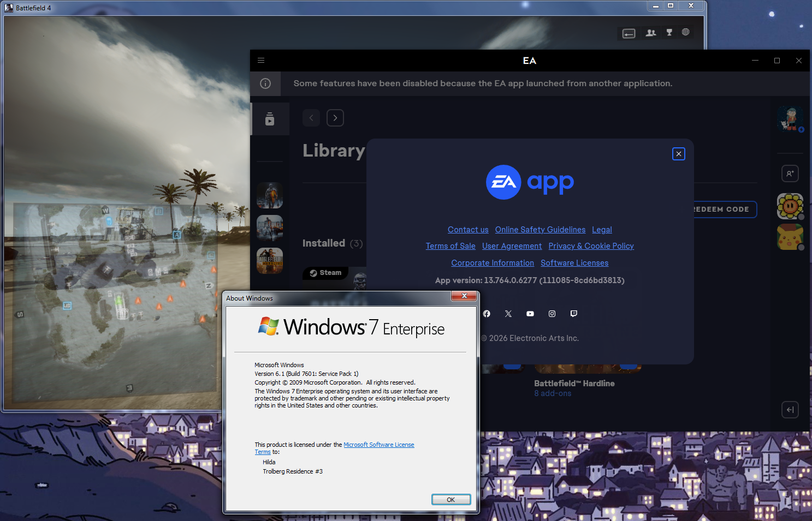The width and height of the screenshot is (812, 521).
Task: Open Corporate Information link
Action: [x=493, y=263]
